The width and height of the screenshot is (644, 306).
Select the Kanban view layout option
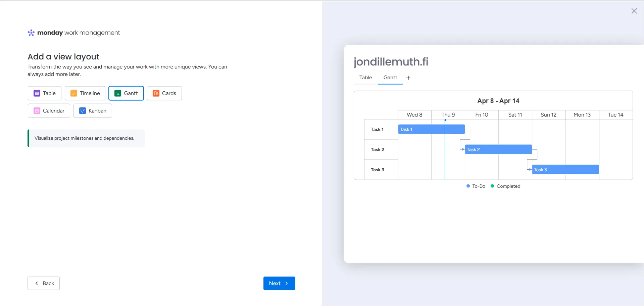(x=93, y=111)
